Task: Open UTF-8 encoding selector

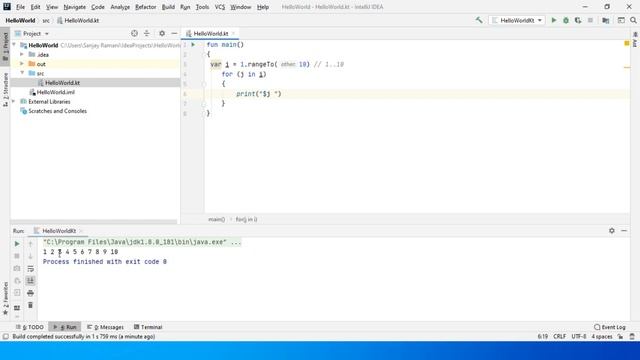Action: point(579,337)
